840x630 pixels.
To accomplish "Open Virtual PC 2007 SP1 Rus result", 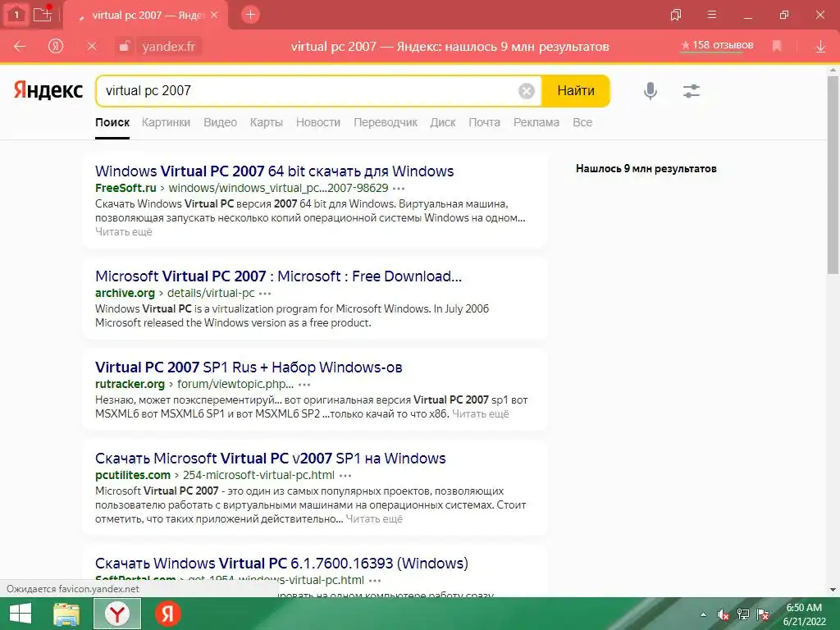I will click(x=249, y=367).
